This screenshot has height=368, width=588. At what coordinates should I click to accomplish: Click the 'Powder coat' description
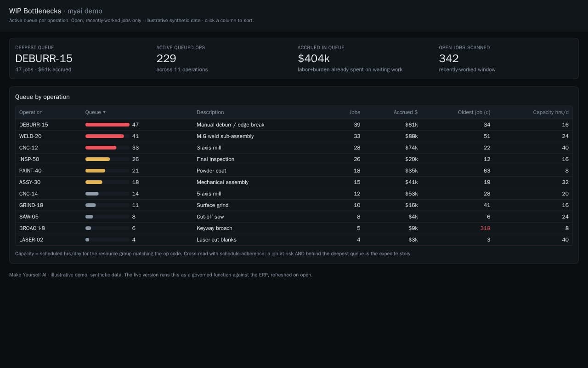211,171
